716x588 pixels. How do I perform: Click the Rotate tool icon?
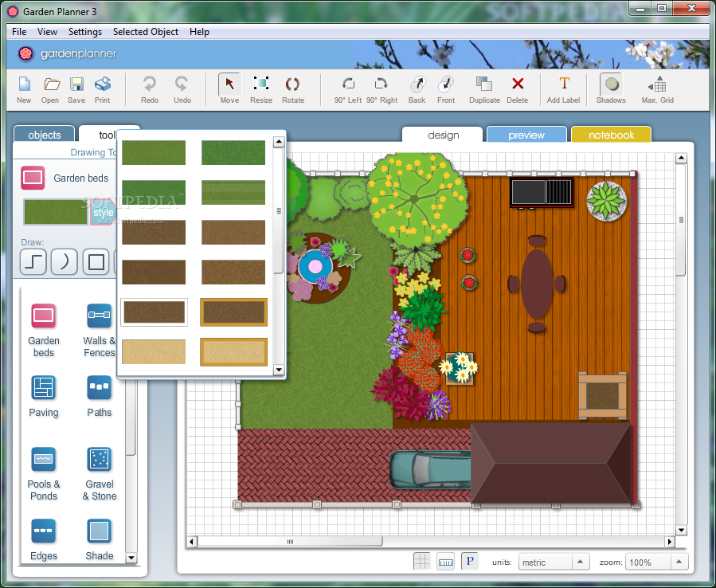click(x=292, y=89)
